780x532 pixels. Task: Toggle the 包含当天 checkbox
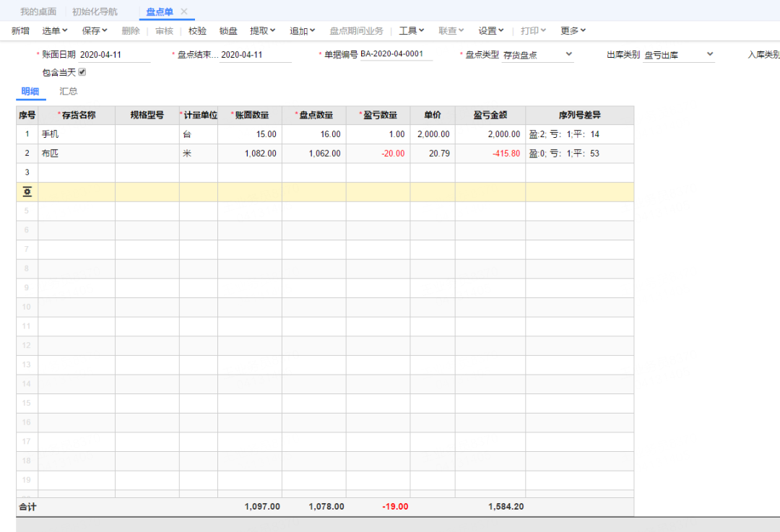[82, 72]
